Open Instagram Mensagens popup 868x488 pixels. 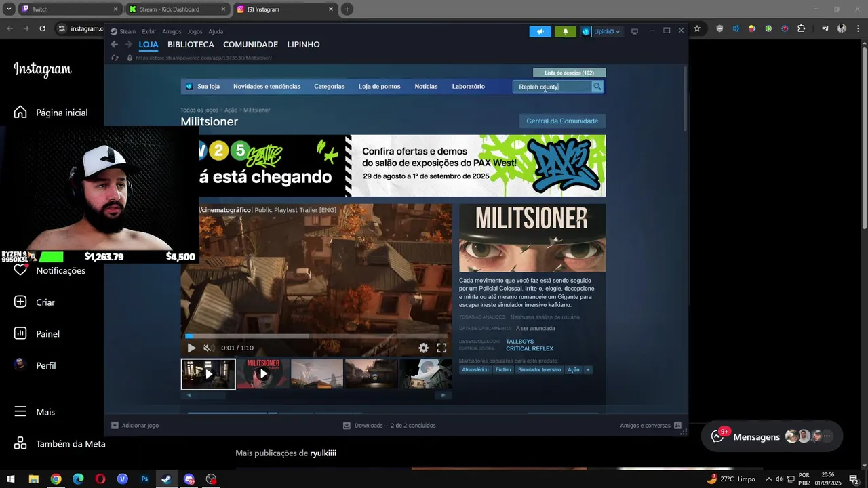coord(772,436)
